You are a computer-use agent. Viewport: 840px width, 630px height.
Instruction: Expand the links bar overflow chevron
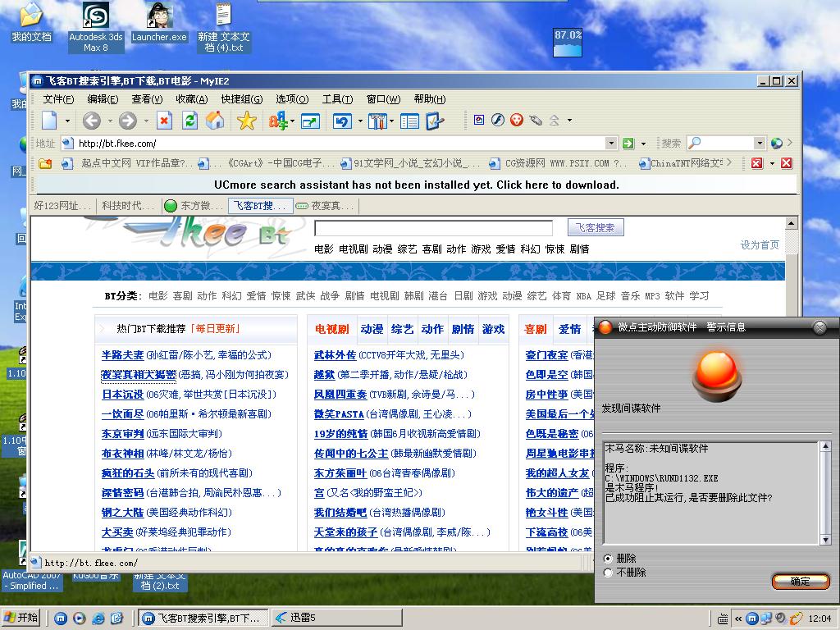[x=728, y=162]
